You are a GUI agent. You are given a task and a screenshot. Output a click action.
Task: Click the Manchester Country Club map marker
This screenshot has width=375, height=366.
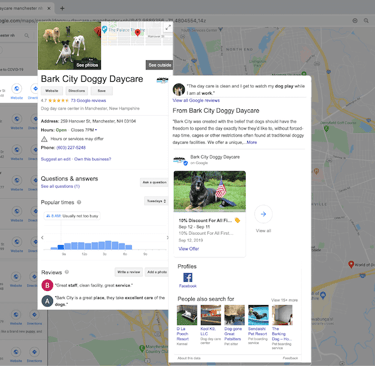(x=142, y=348)
